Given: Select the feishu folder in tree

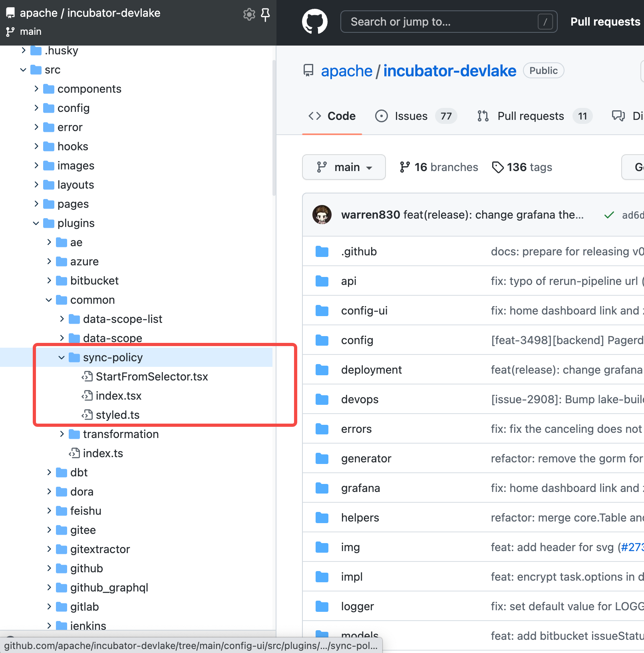Looking at the screenshot, I should (86, 511).
